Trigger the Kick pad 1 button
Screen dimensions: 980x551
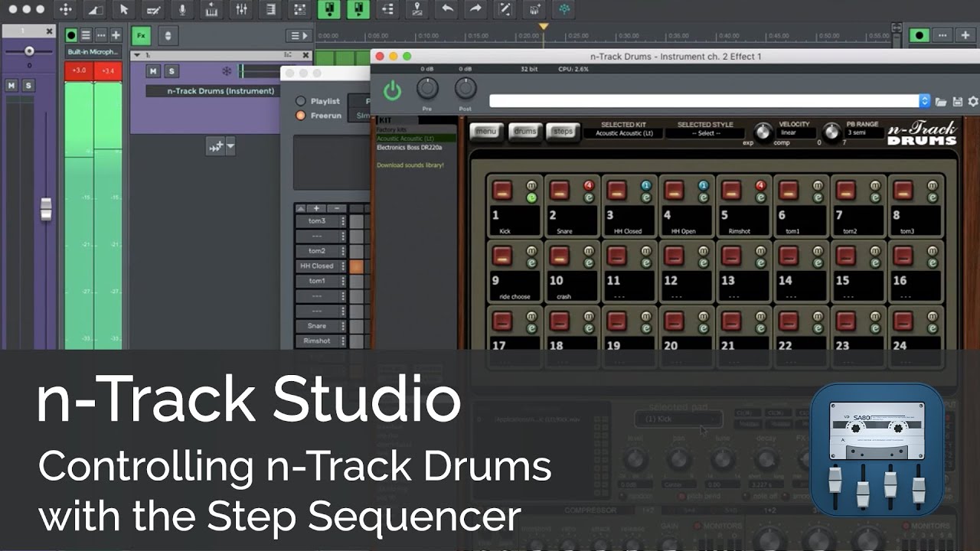point(502,190)
